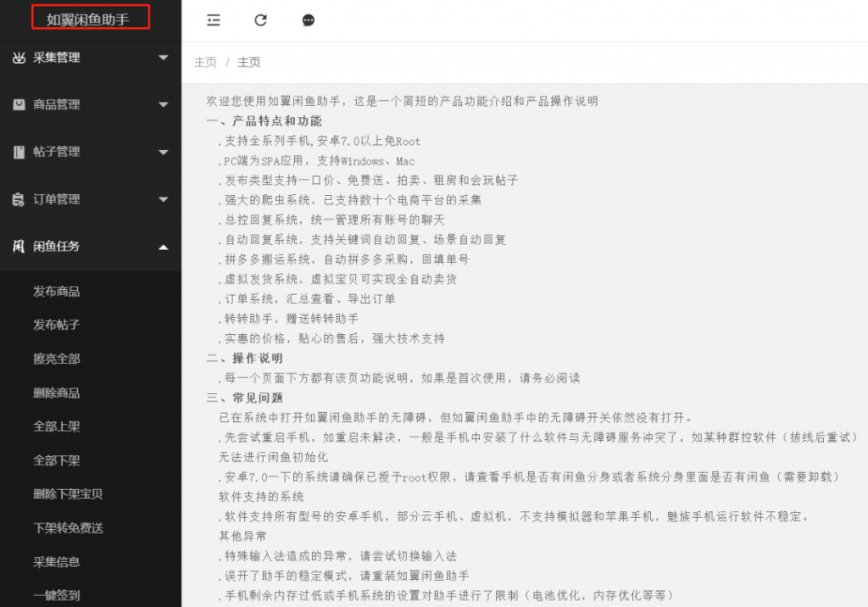The width and height of the screenshot is (868, 607).
Task: Click the 订单管理 sidebar icon
Action: (x=19, y=200)
